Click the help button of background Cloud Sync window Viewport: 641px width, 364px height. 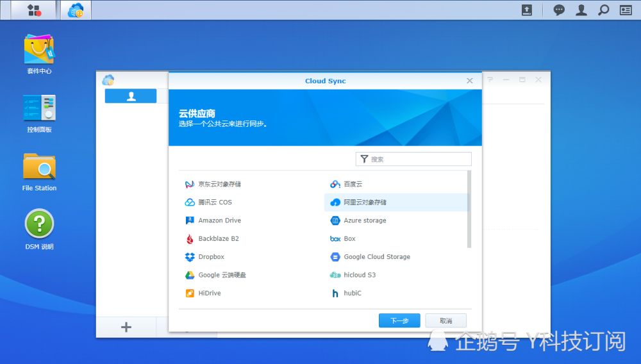[x=490, y=79]
